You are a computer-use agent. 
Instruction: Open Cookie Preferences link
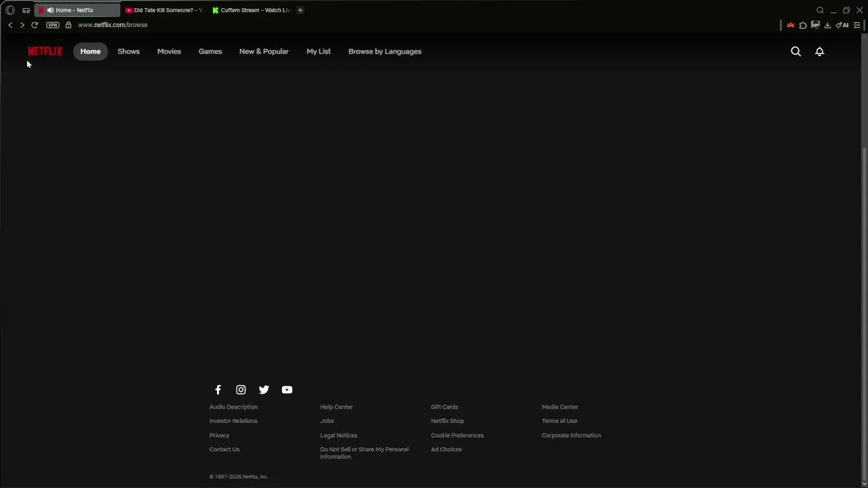point(457,435)
